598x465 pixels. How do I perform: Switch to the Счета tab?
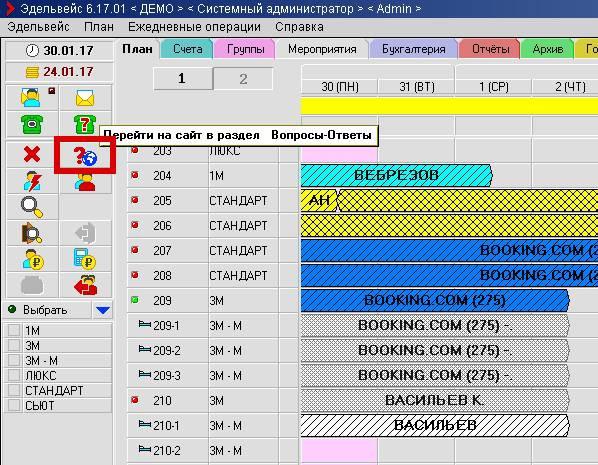coord(187,49)
